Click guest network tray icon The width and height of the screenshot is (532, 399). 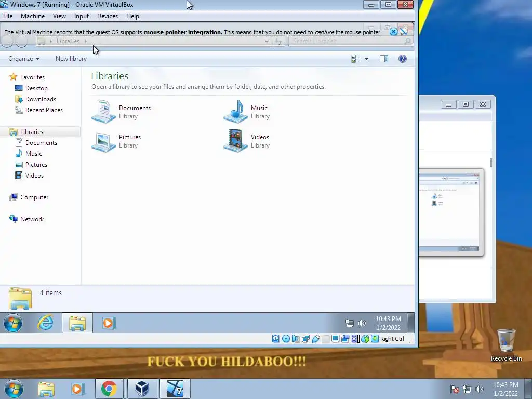pyautogui.click(x=350, y=323)
